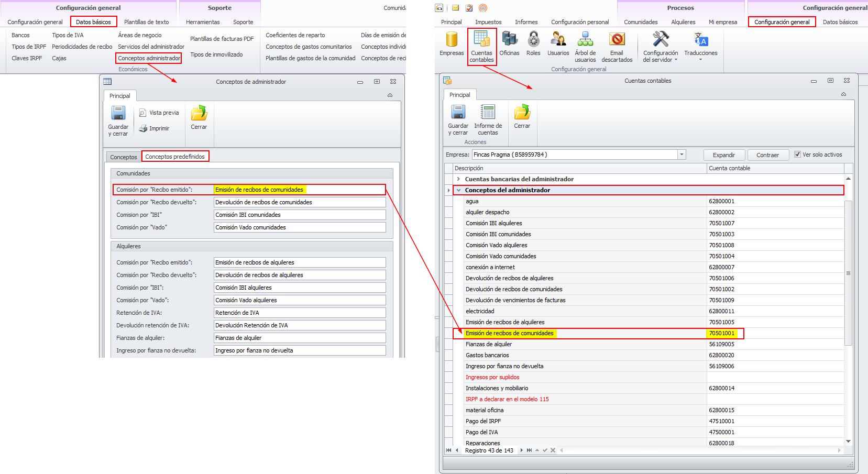Select the 'Ingresos por suplidos' row
The width and height of the screenshot is (868, 474).
(649, 377)
